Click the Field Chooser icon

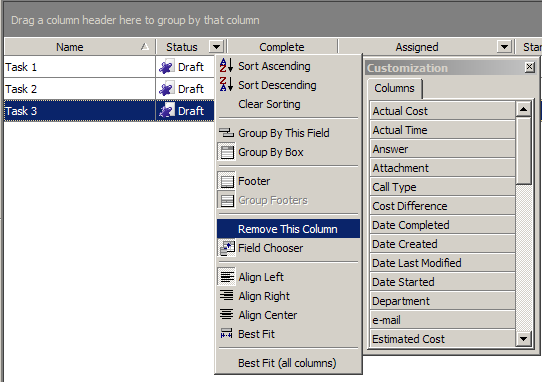click(227, 248)
